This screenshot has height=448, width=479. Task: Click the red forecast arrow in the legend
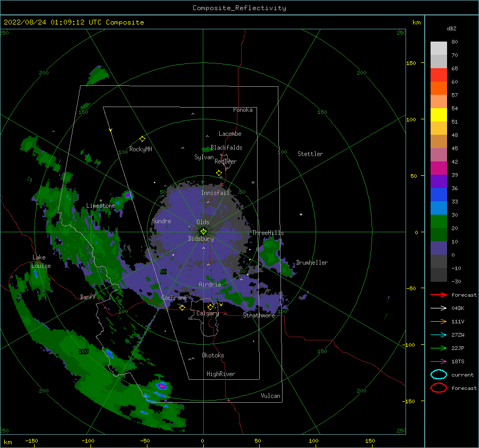(439, 295)
